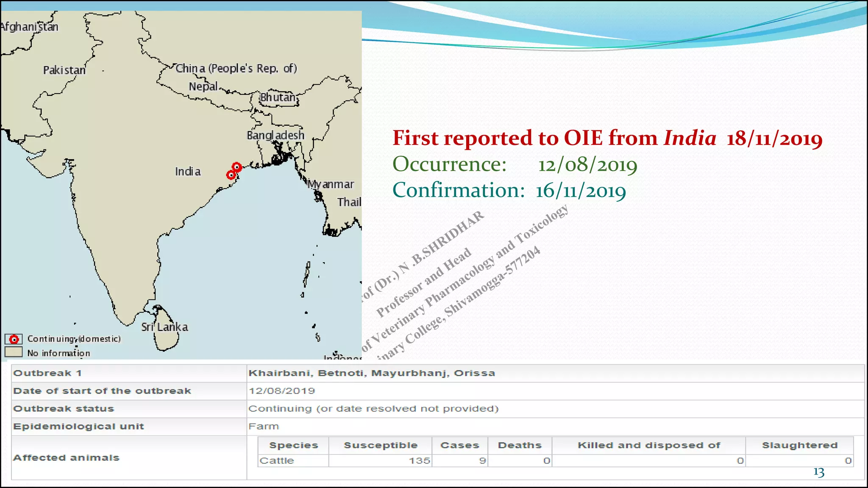
Task: Click the Pakistan map label
Action: point(64,70)
